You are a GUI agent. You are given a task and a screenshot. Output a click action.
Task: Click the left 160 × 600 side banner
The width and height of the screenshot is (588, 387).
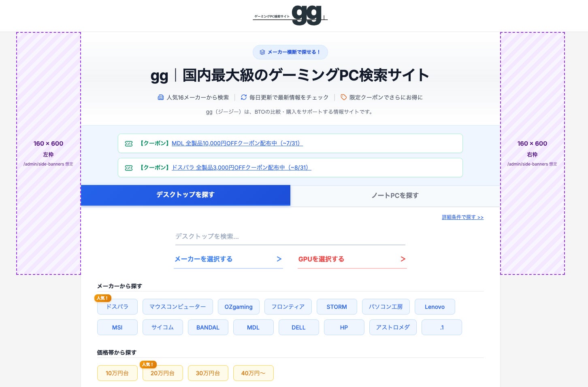click(49, 153)
